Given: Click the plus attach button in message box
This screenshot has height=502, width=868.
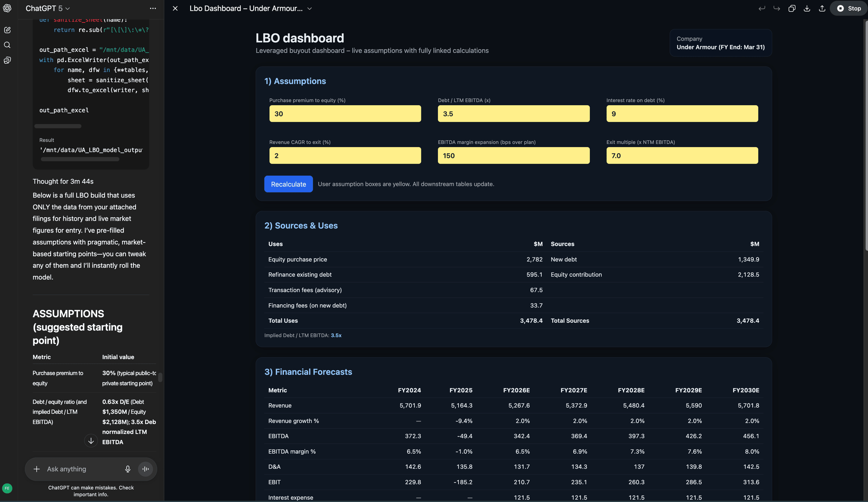Looking at the screenshot, I should coord(37,469).
